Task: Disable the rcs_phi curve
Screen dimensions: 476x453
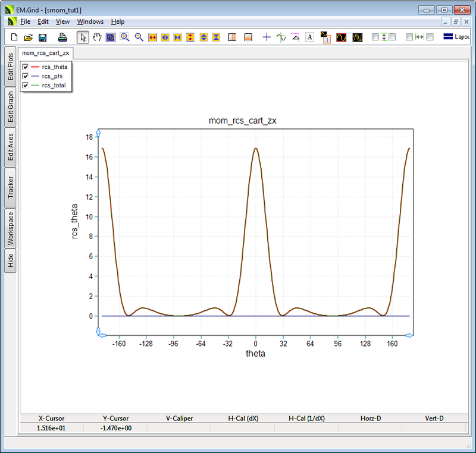Action: (25, 75)
